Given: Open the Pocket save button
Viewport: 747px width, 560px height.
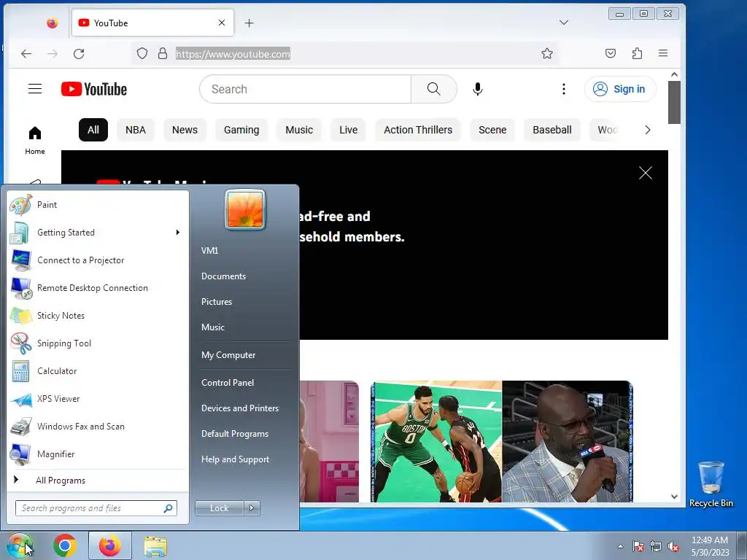Looking at the screenshot, I should click(x=611, y=53).
